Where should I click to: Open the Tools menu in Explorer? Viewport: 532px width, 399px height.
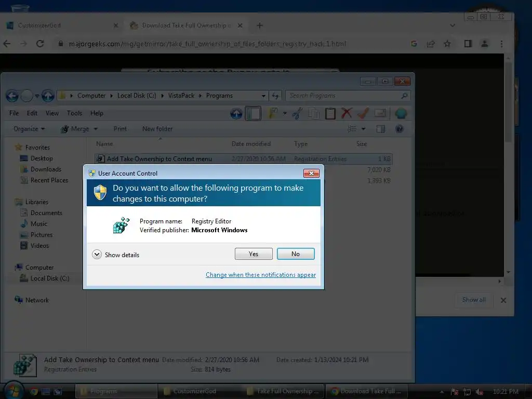click(74, 113)
